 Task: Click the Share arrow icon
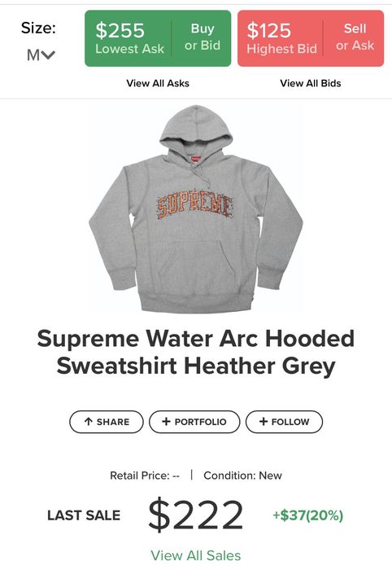pyautogui.click(x=88, y=422)
